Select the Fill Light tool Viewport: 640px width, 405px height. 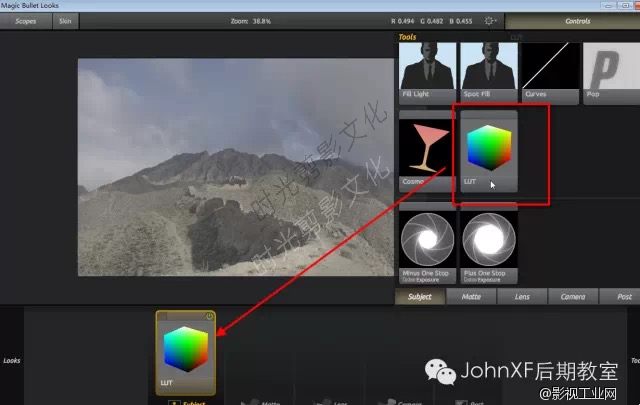[427, 73]
